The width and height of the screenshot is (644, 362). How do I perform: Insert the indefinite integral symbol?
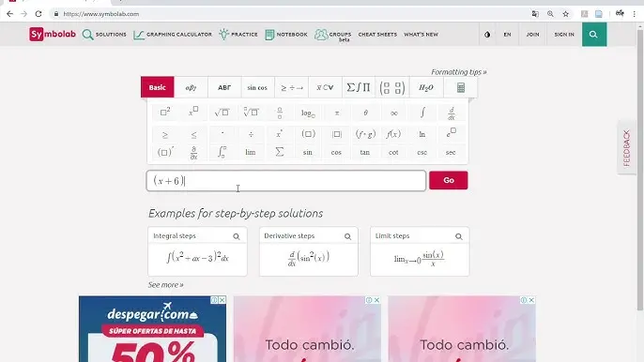422,113
